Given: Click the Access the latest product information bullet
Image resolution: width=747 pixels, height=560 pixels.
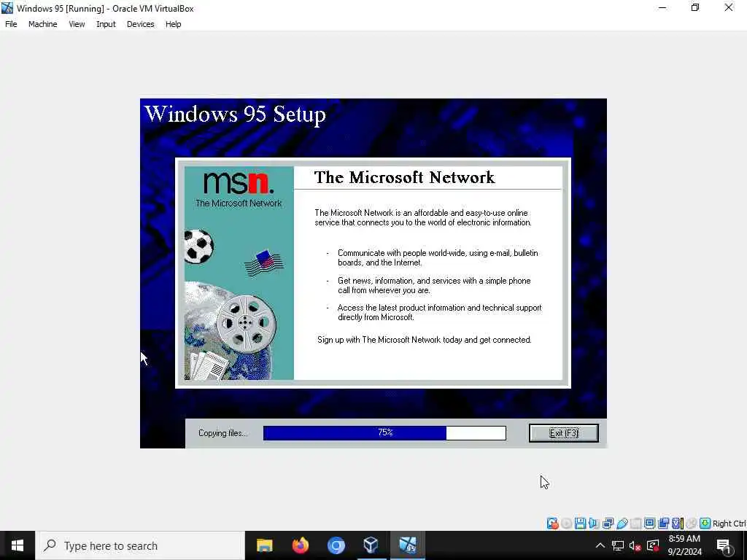Looking at the screenshot, I should coord(439,312).
